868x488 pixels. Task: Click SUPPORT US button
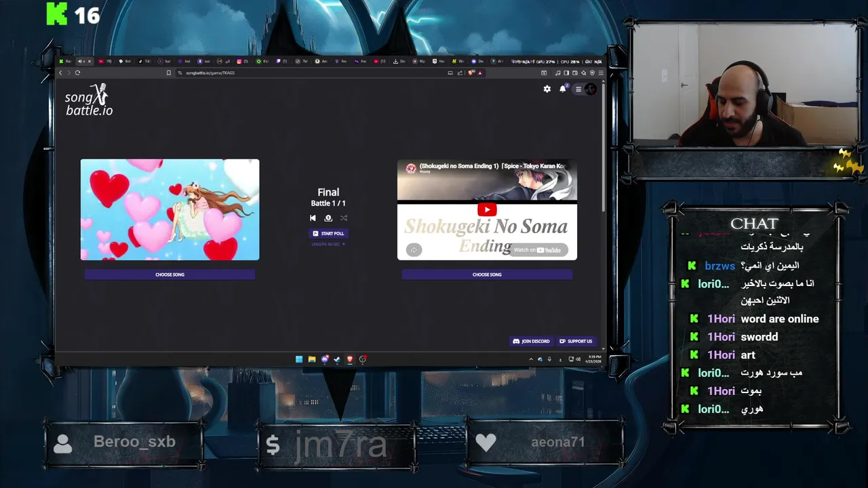(576, 341)
